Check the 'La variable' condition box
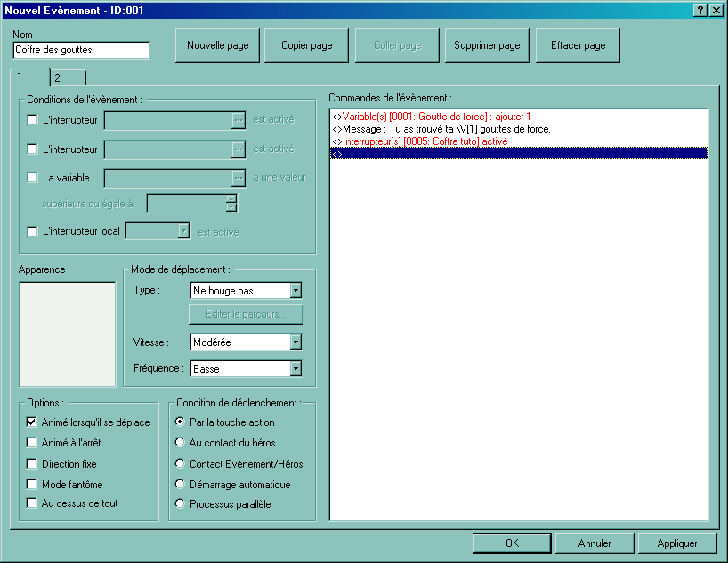The image size is (728, 563). [33, 177]
